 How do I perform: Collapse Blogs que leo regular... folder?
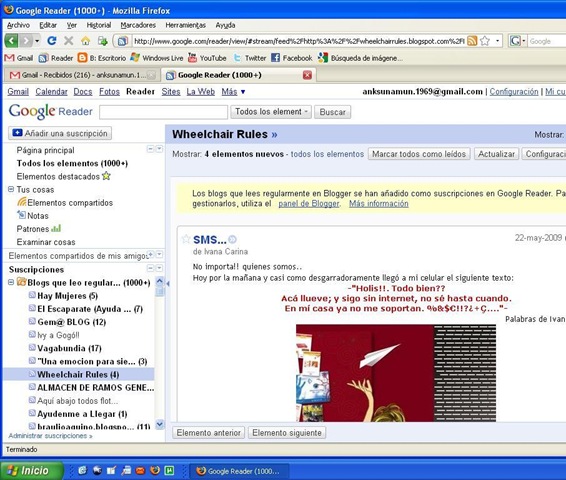click(x=11, y=282)
